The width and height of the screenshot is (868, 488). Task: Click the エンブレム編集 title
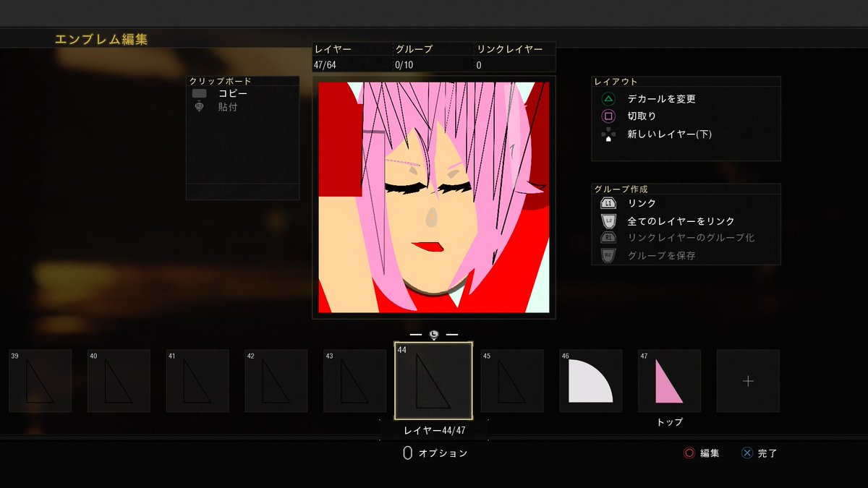point(101,39)
